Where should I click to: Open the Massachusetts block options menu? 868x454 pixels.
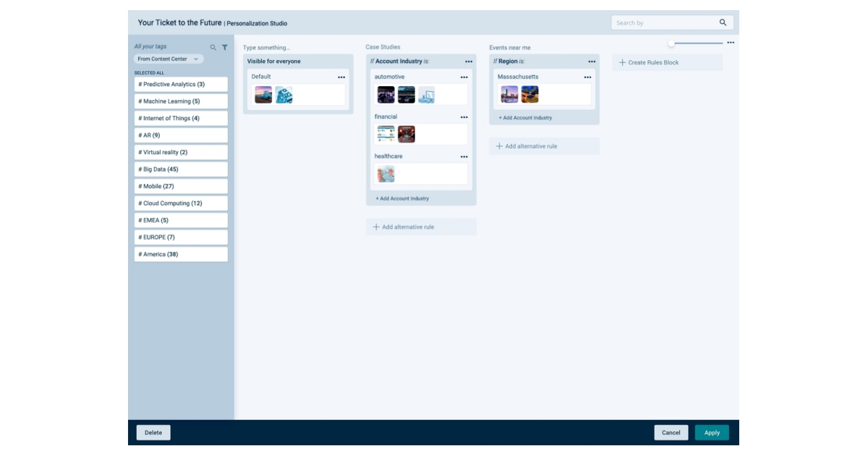pyautogui.click(x=589, y=75)
